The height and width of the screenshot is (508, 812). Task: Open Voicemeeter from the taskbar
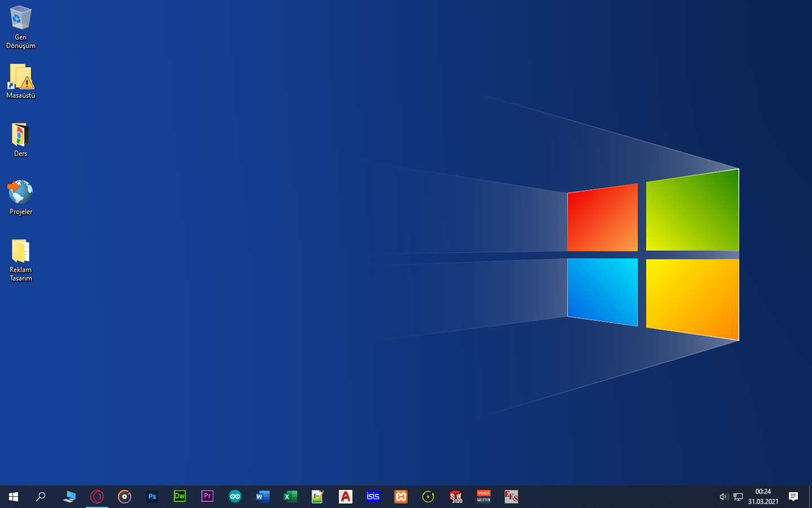pyautogui.click(x=484, y=497)
